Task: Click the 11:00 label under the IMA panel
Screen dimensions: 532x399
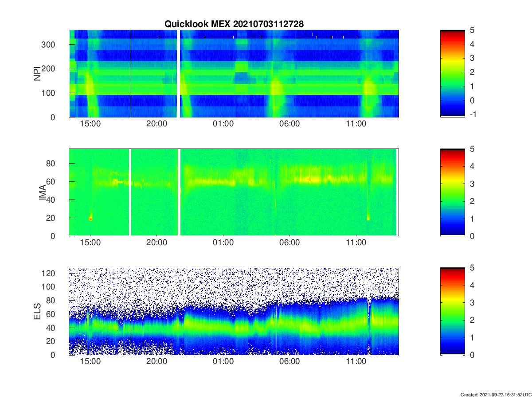Action: tap(356, 243)
